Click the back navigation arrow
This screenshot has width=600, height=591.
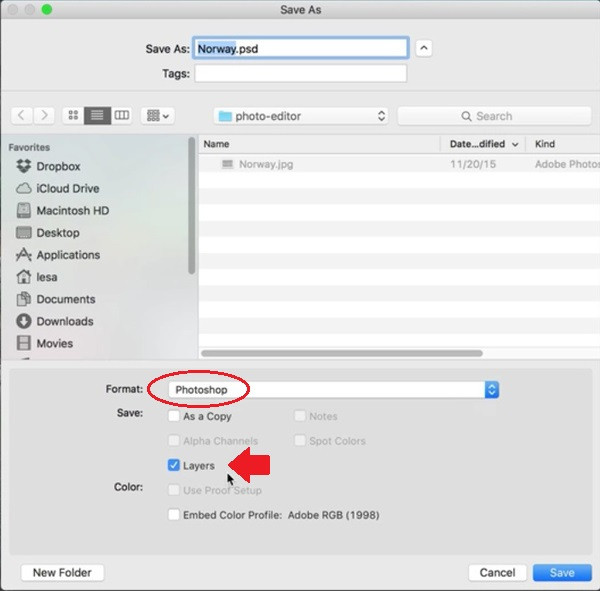[22, 116]
